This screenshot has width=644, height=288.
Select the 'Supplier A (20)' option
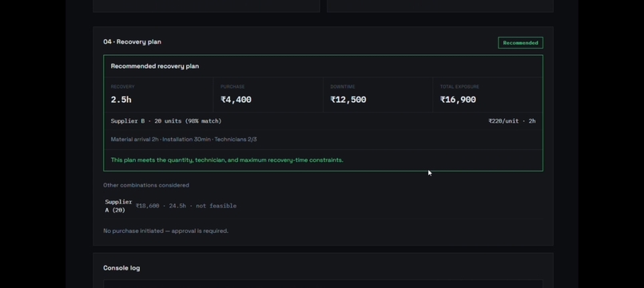[x=118, y=206]
